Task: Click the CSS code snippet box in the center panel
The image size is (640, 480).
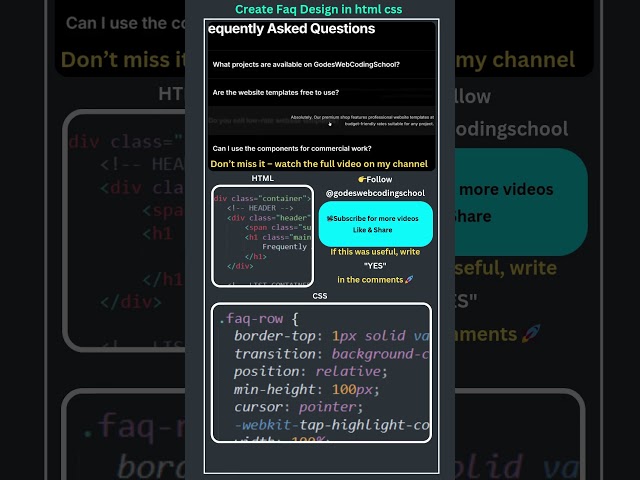Action: pyautogui.click(x=321, y=373)
